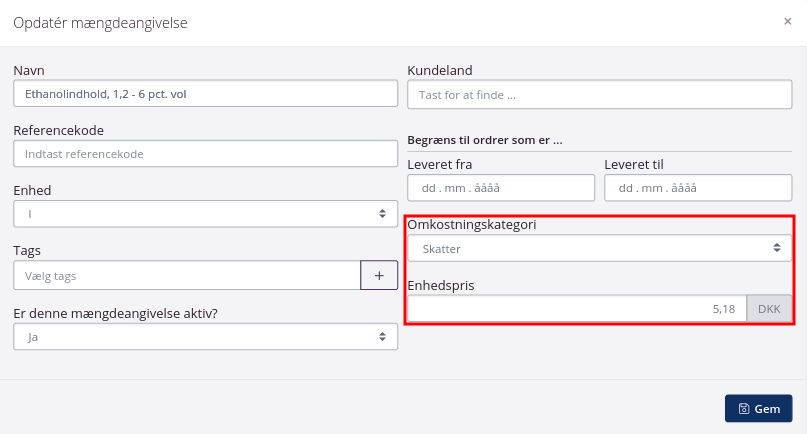Click the DKK currency addon
This screenshot has width=807, height=434.
click(x=769, y=310)
